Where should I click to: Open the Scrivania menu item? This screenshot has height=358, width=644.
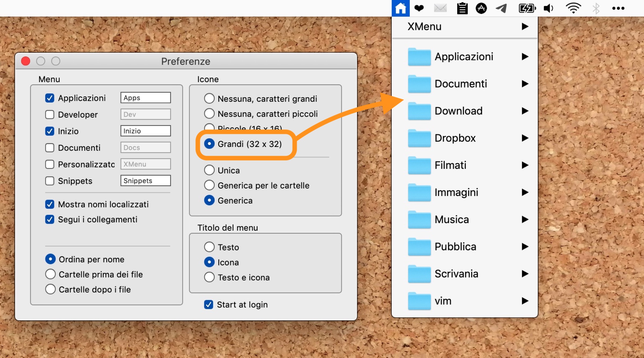[456, 274]
